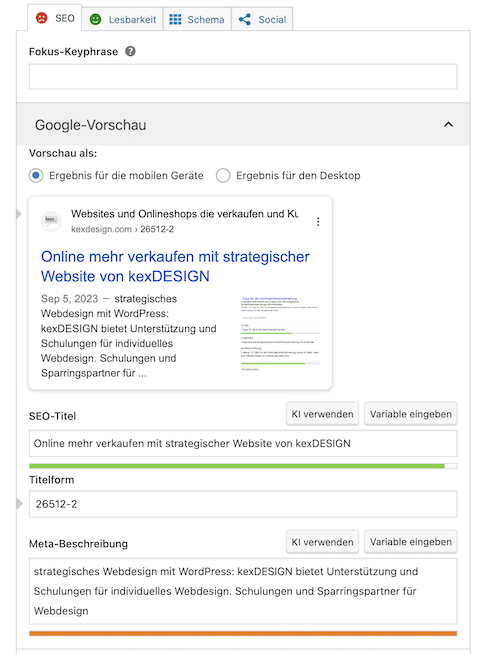
Task: Click the preview snippet thumbnail image
Action: [x=280, y=333]
